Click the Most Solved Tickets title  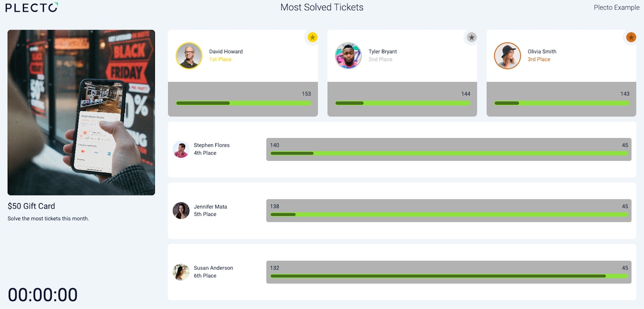coord(322,7)
